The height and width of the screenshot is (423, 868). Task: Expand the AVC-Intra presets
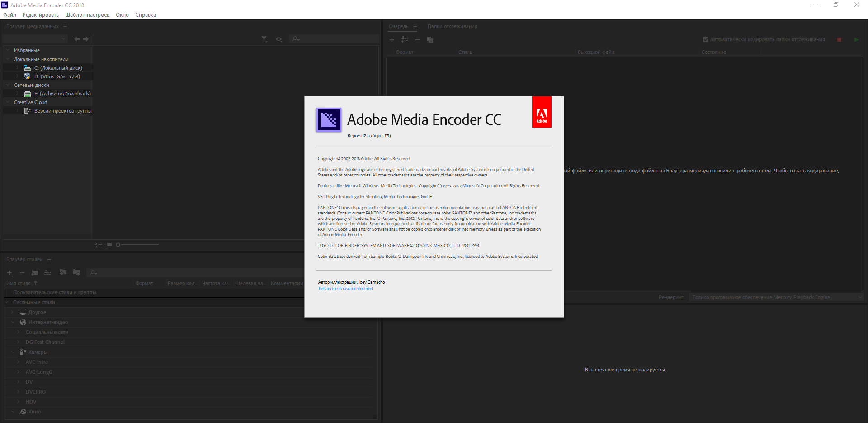tap(19, 362)
